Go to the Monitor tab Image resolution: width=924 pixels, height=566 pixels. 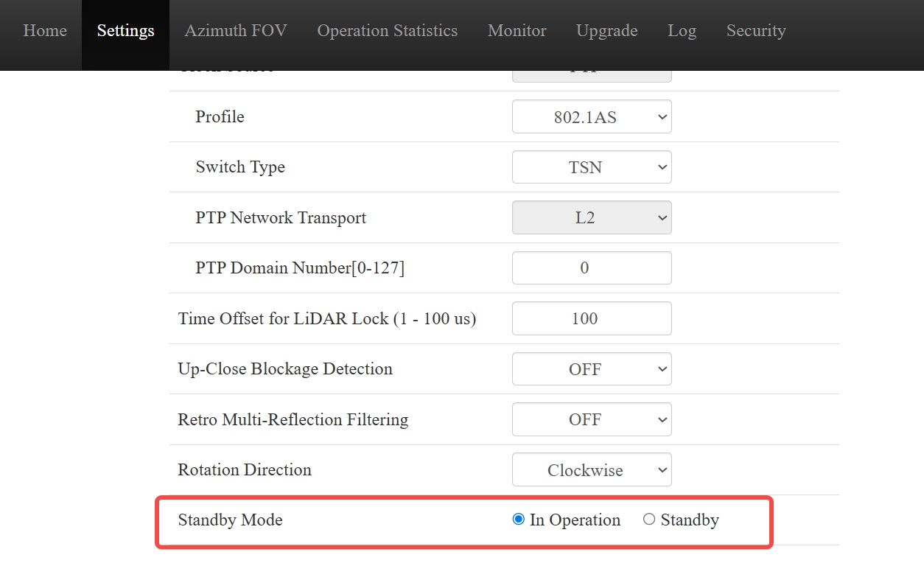coord(517,31)
